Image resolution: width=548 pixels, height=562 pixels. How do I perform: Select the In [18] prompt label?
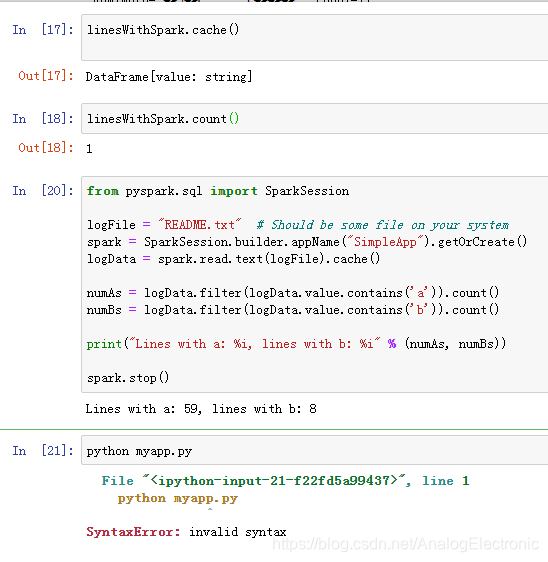point(43,118)
